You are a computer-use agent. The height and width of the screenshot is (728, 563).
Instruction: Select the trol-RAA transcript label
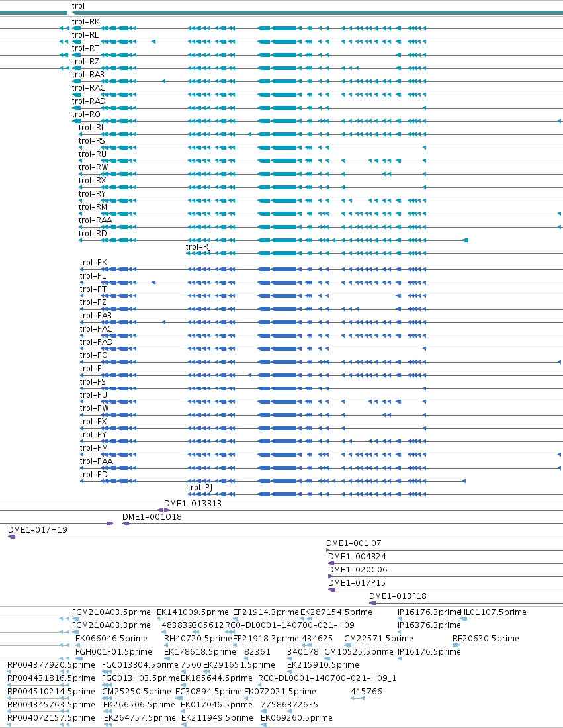[x=95, y=220]
